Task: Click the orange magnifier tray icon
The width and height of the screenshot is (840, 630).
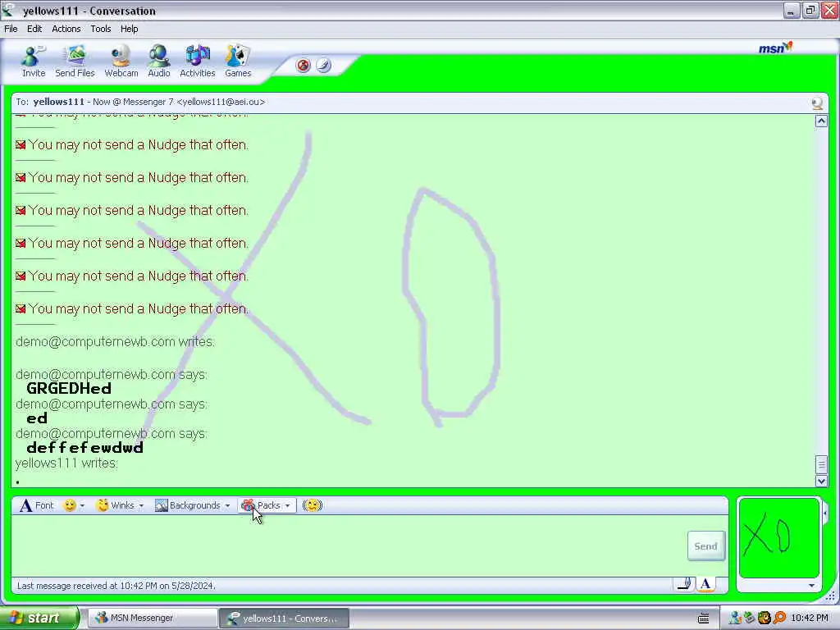Action: point(779,619)
